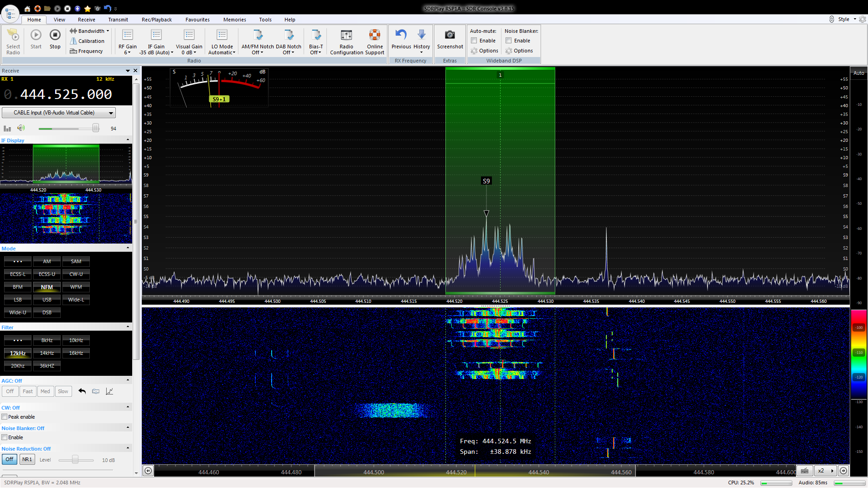Select WFM demodulation mode
This screenshot has width=868, height=488.
point(76,287)
